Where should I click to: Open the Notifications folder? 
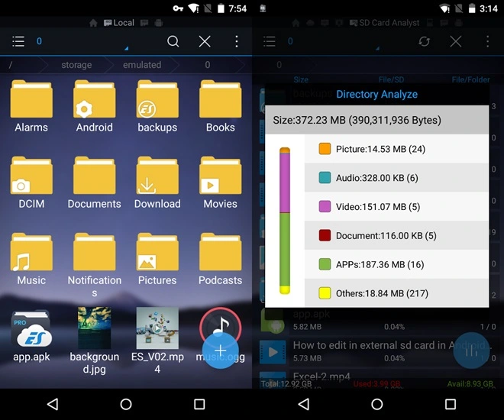click(x=94, y=265)
